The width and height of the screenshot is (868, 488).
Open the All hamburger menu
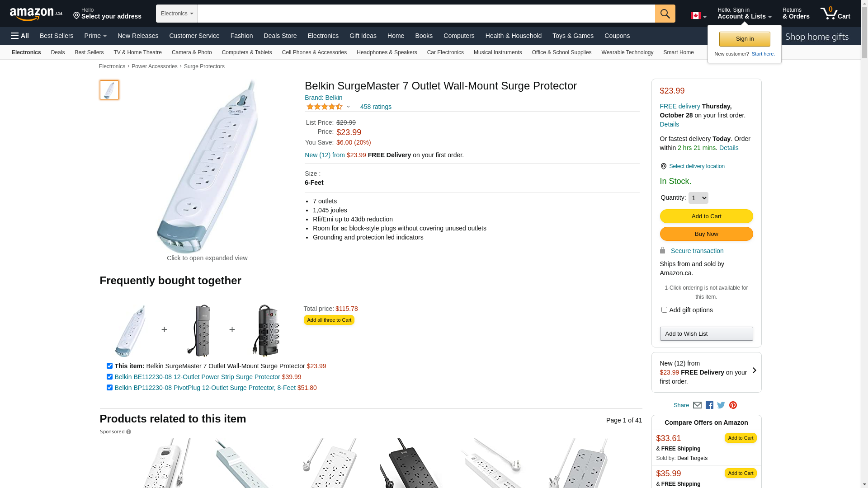(20, 36)
